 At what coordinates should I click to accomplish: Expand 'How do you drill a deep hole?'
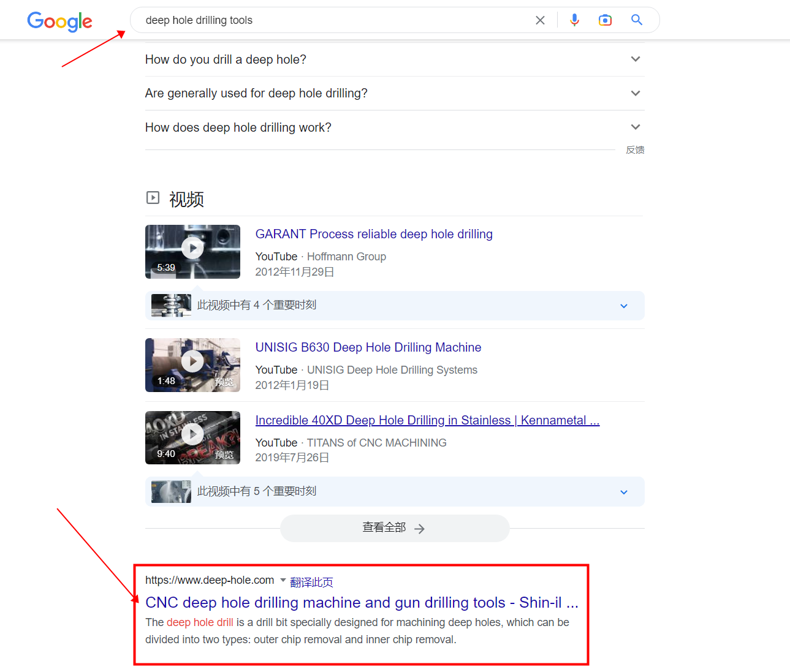395,59
